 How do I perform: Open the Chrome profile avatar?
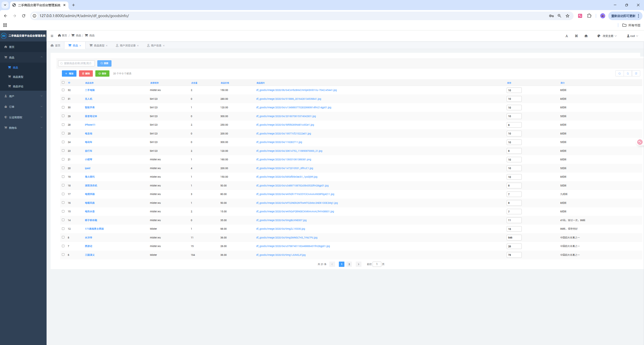click(603, 16)
